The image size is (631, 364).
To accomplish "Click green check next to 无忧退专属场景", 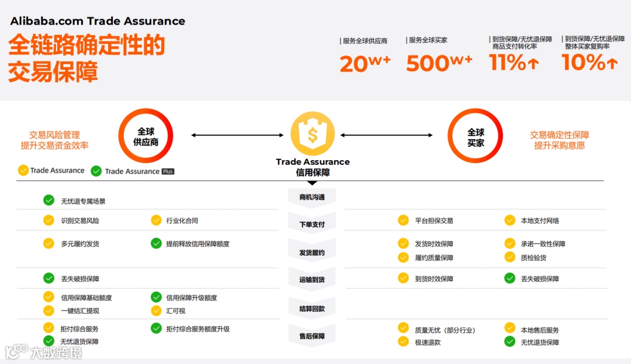I will click(x=48, y=200).
